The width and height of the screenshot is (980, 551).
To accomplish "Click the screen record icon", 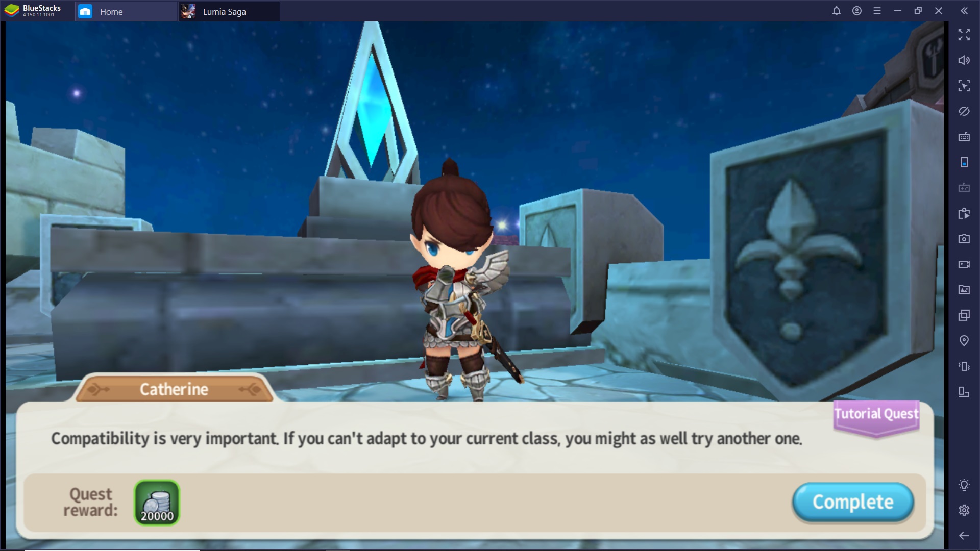I will click(964, 264).
